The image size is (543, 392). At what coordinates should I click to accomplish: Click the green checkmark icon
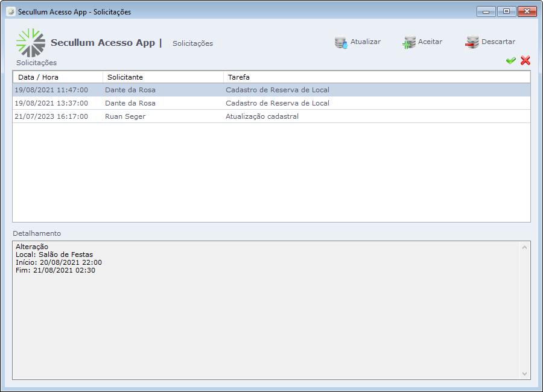pyautogui.click(x=511, y=60)
